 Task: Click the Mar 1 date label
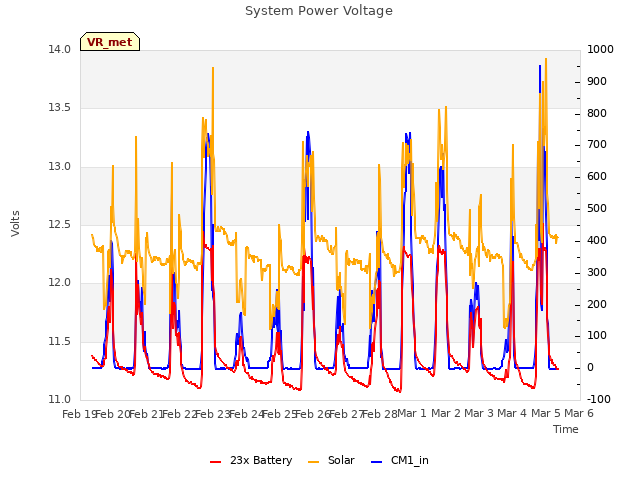412,413
